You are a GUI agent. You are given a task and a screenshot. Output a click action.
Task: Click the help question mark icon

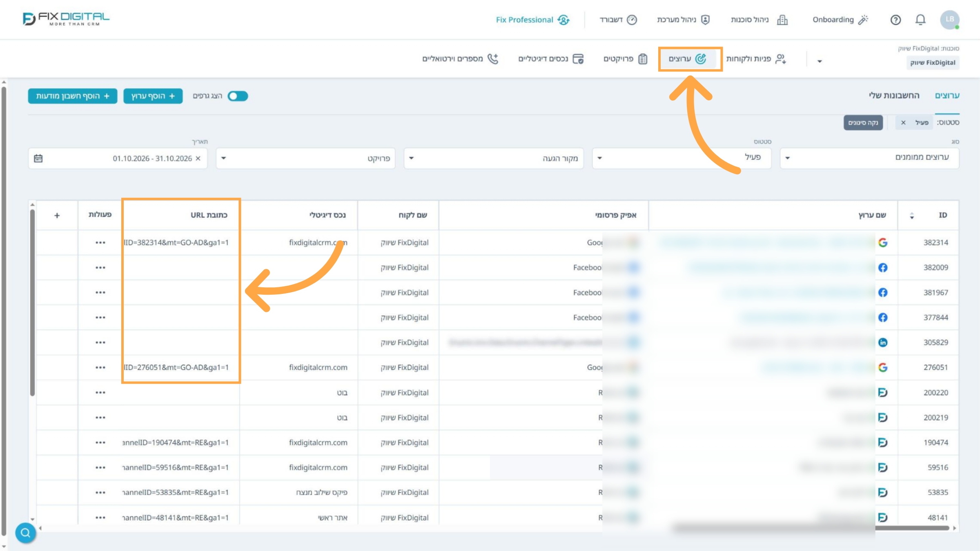(x=895, y=20)
